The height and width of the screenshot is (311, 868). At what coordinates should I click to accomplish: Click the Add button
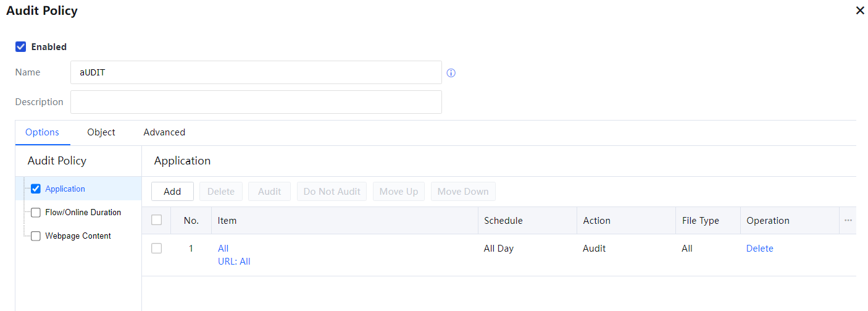tap(172, 192)
